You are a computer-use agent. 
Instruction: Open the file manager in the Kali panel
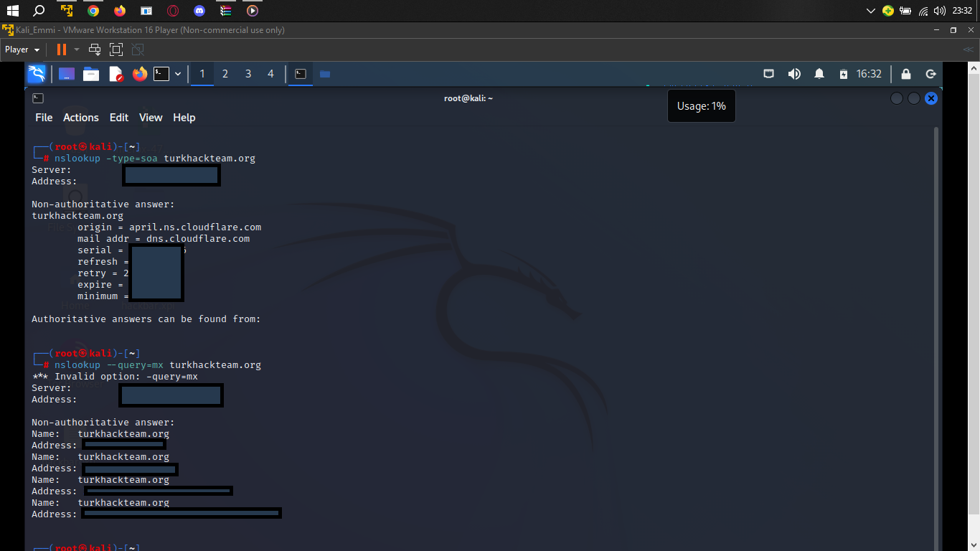(x=91, y=74)
